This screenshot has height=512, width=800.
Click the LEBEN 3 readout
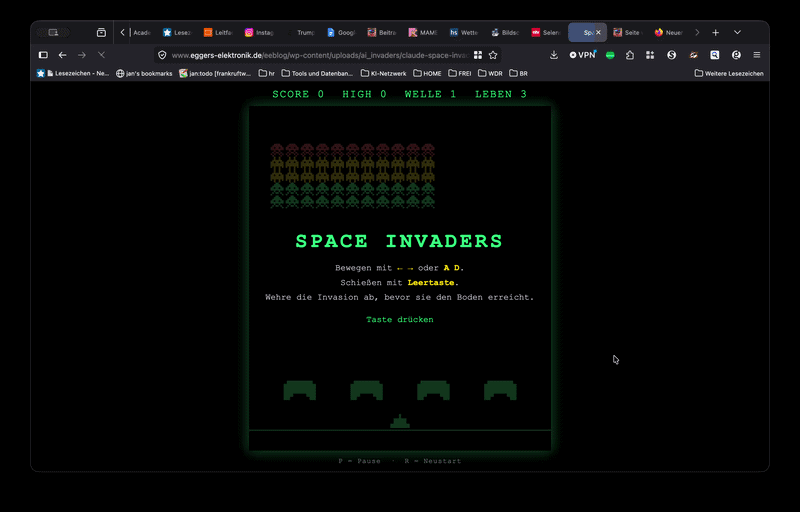501,94
